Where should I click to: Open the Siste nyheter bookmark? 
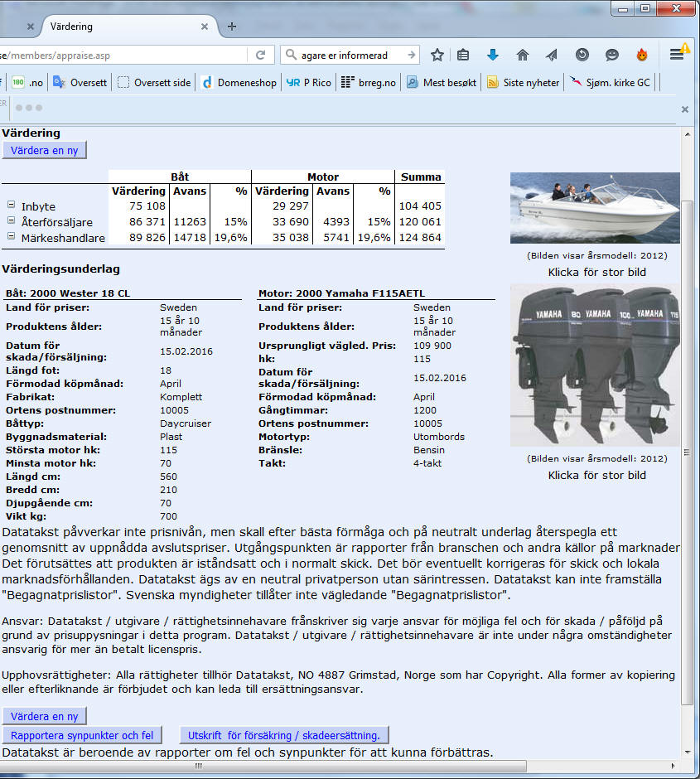point(522,83)
